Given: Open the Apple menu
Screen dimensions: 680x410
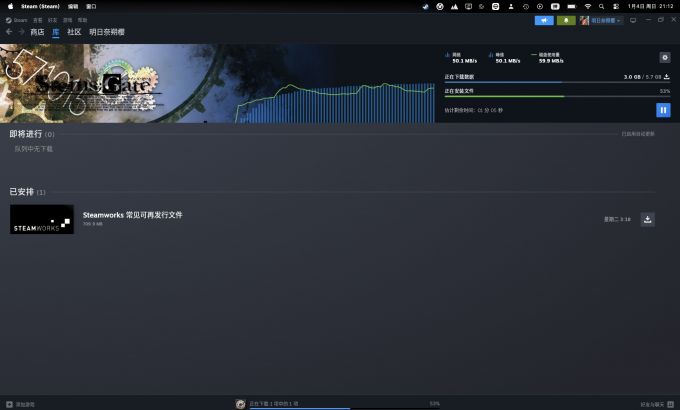Looking at the screenshot, I should point(10,7).
